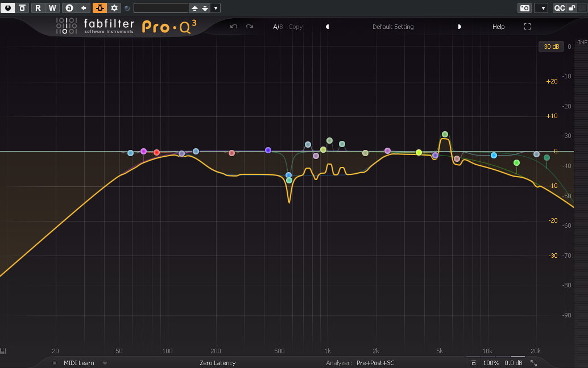Select the violet band node near 430 Hz

pyautogui.click(x=268, y=150)
